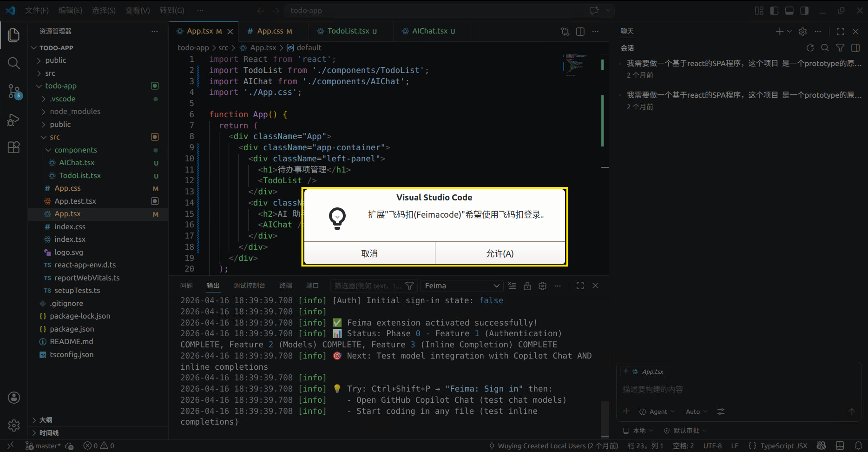Toggle the output scroll lock

[x=527, y=286]
